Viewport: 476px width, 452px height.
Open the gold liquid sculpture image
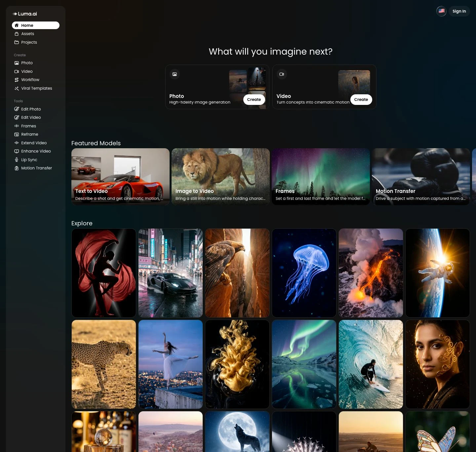(x=237, y=364)
